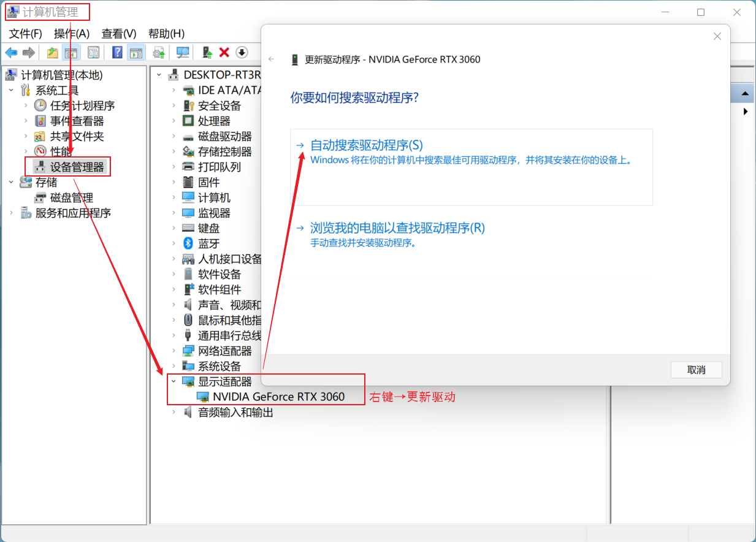Collapse the 显示适配器 category
This screenshot has height=542, width=756.
pos(174,381)
